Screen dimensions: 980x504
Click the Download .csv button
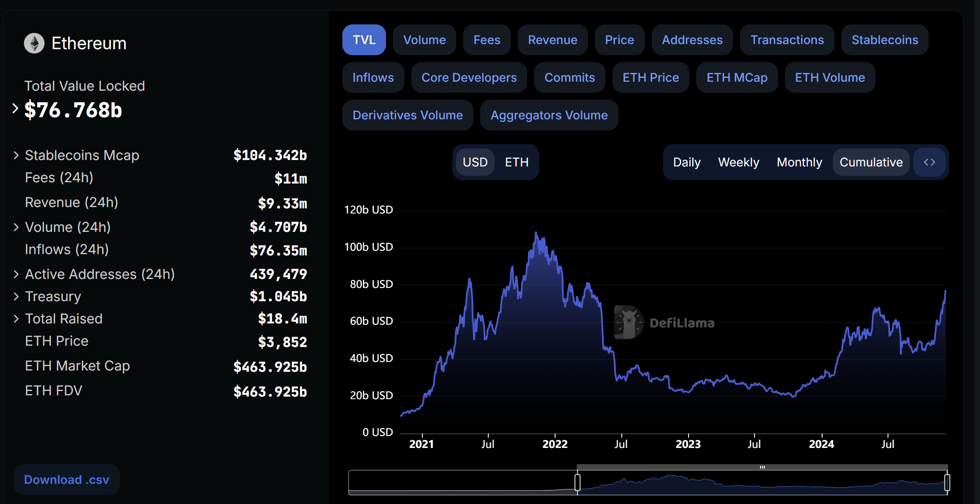click(x=66, y=479)
